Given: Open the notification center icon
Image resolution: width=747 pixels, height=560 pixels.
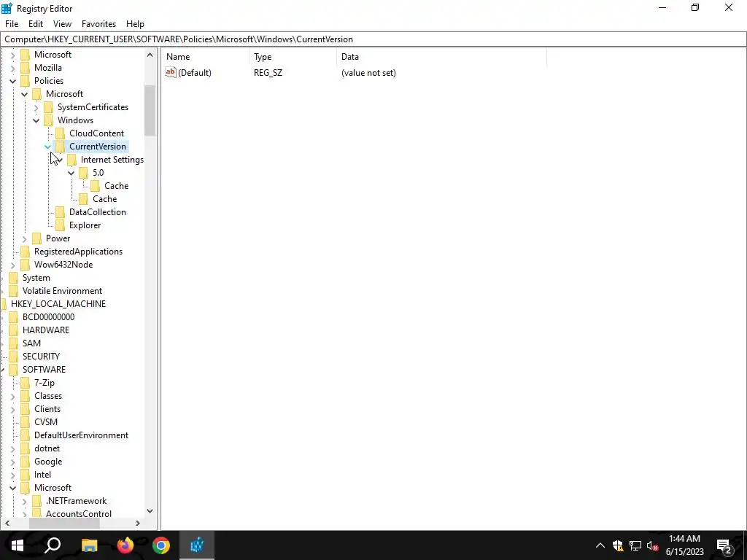Looking at the screenshot, I should click(x=724, y=545).
